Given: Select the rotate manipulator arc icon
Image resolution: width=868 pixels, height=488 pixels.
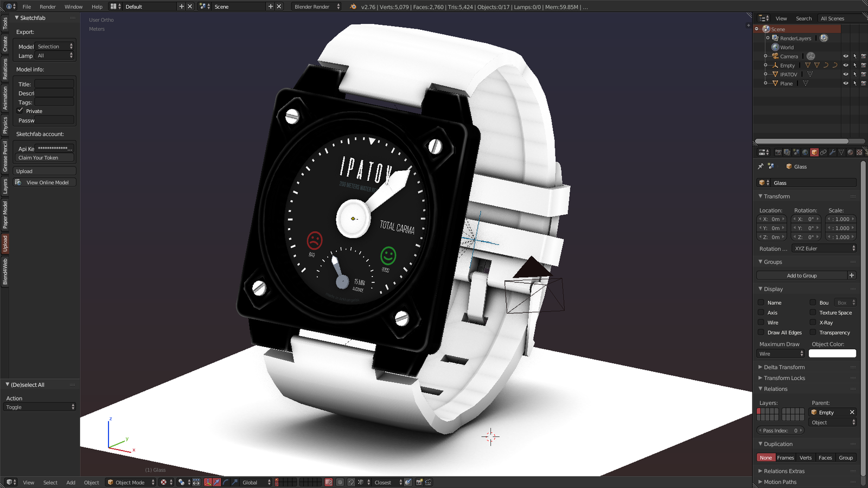Looking at the screenshot, I should coord(226,482).
